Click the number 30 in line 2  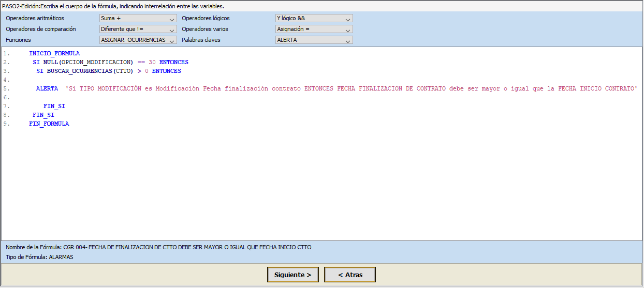(152, 62)
